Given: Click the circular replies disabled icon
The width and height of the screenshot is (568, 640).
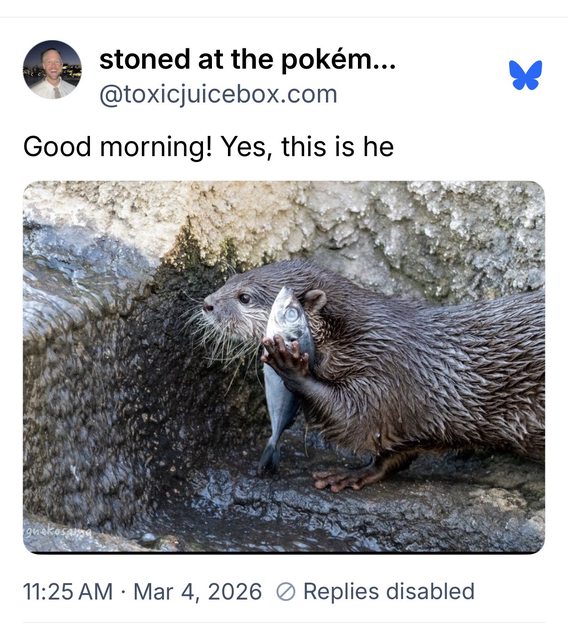Looking at the screenshot, I should tap(286, 592).
